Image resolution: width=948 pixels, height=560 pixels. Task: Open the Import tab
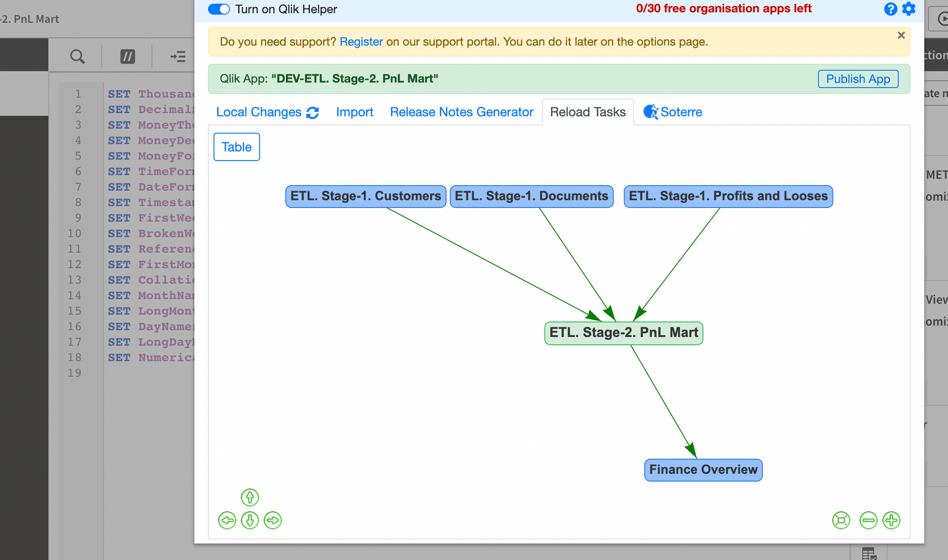(355, 112)
